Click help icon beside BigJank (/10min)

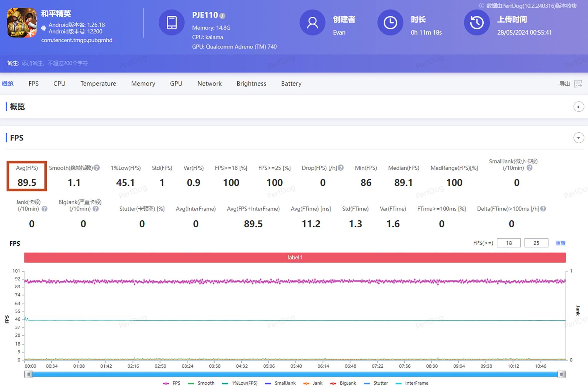[96, 209]
